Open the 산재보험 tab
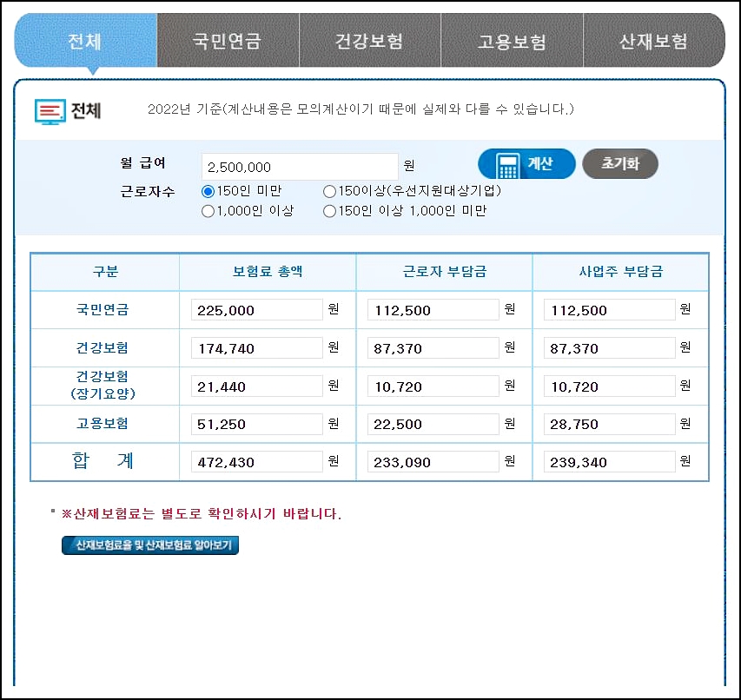 pyautogui.click(x=654, y=41)
